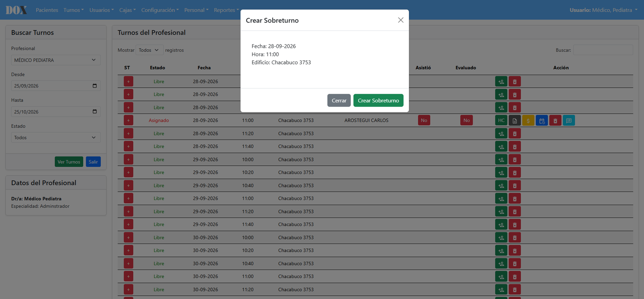This screenshot has height=299, width=644.
Task: Click the blue reschedule calendar icon
Action: [542, 120]
